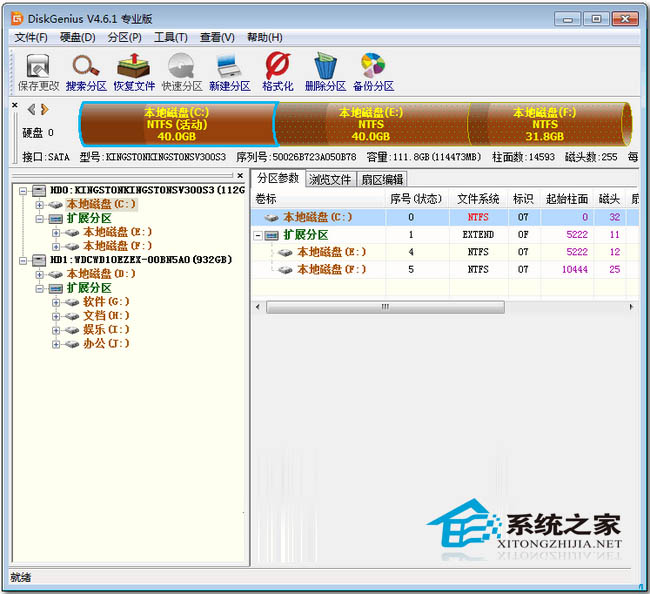This screenshot has height=594, width=650.
Task: Select 办公(J:) in the disk tree
Action: click(106, 344)
